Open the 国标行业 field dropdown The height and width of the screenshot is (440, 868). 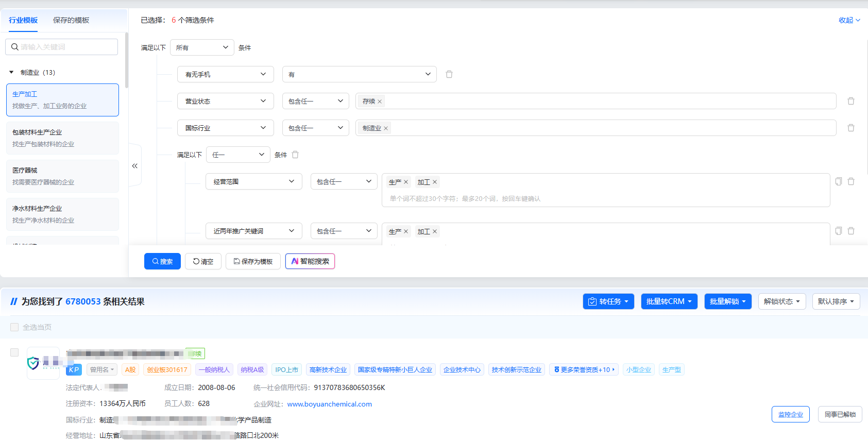(226, 128)
